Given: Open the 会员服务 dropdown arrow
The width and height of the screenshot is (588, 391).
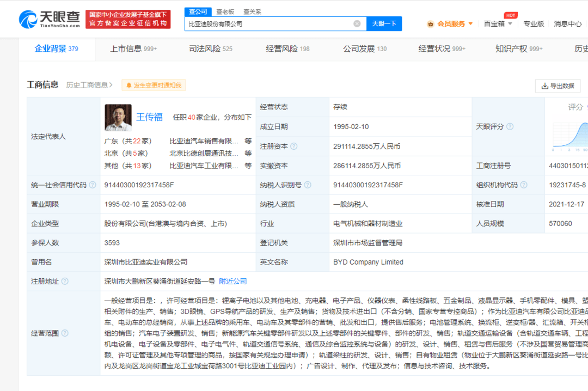Looking at the screenshot, I should (x=470, y=23).
